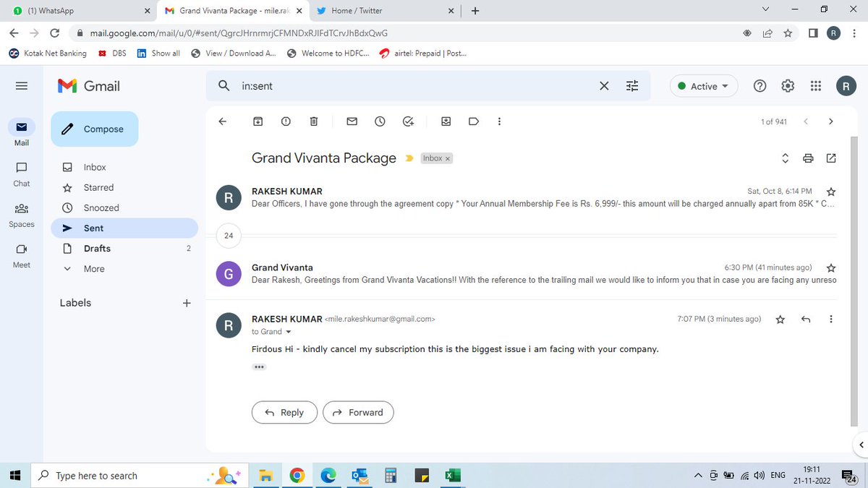Open the Drafts folder
Viewport: 868px width, 488px height.
click(97, 248)
